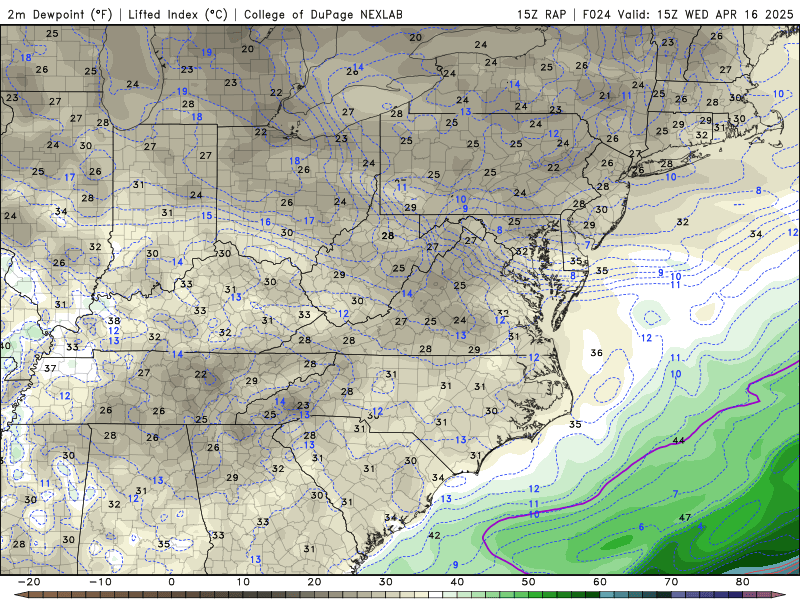Screen dimensions: 800x600
Task: Click the blue 15 lifted index label
Action: pos(206,215)
